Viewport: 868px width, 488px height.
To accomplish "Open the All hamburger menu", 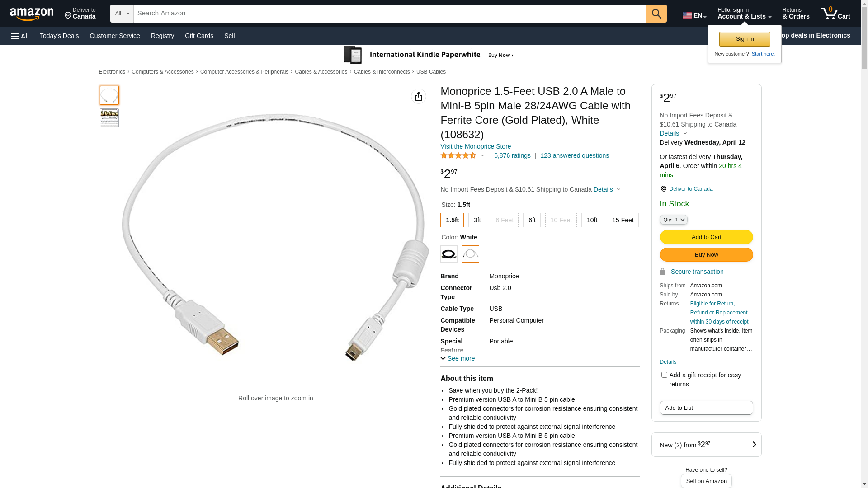I will click(x=20, y=36).
